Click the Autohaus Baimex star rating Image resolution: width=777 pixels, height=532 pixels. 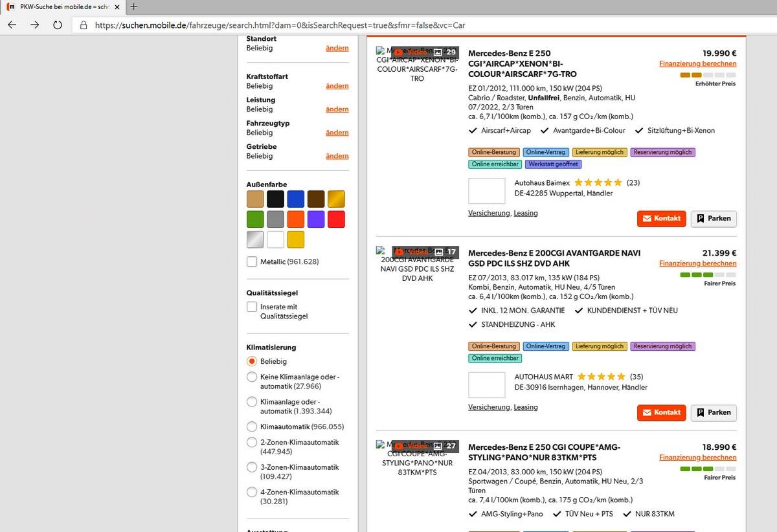[598, 183]
